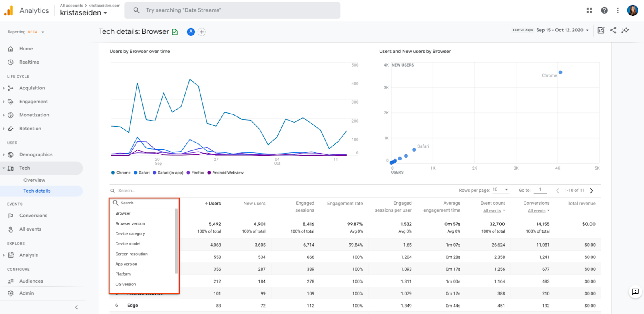Image resolution: width=644 pixels, height=314 pixels.
Task: Click the All Users segment A badge
Action: point(191,32)
